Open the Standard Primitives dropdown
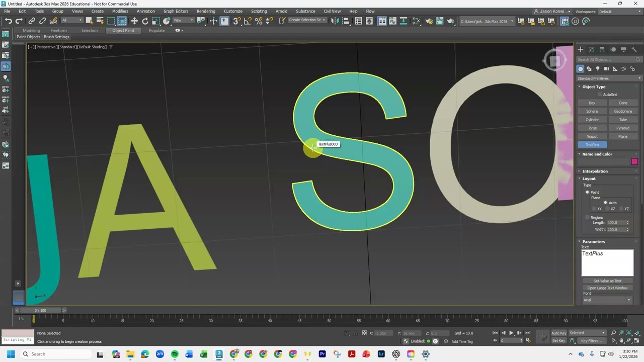The width and height of the screenshot is (644, 362). click(x=609, y=78)
